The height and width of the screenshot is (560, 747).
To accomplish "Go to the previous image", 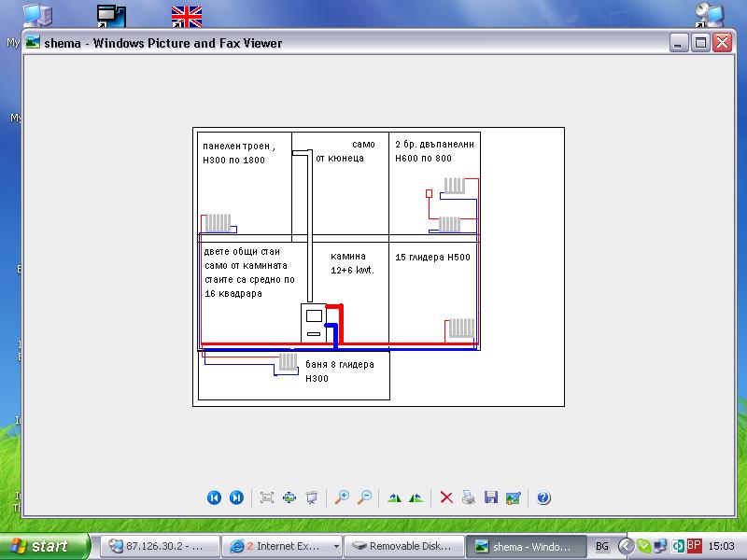I will tap(214, 498).
